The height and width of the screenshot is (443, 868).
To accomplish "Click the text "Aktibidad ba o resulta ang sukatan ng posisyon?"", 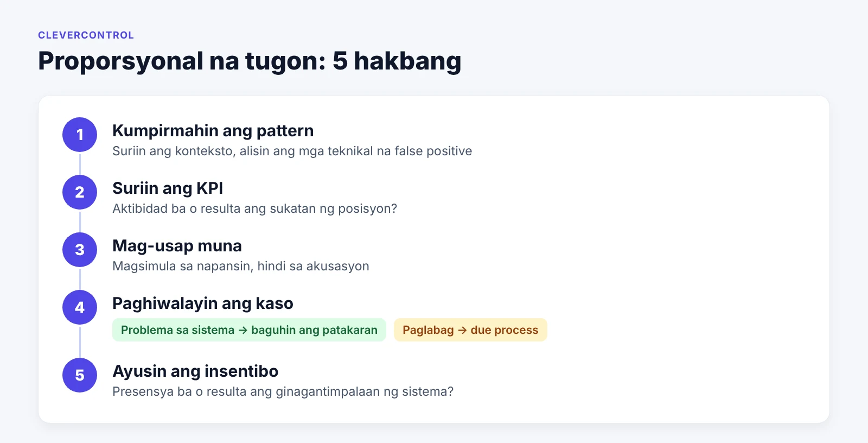I will point(254,208).
